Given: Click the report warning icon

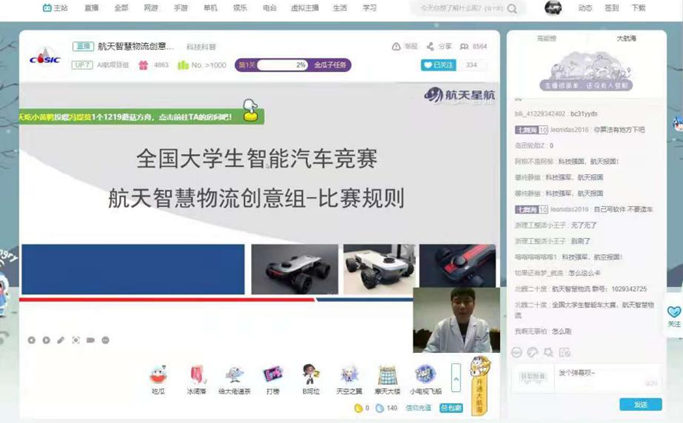Looking at the screenshot, I should tap(396, 46).
